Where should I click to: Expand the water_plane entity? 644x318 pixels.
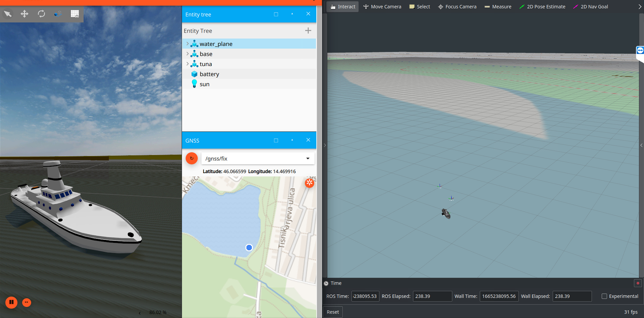click(187, 44)
